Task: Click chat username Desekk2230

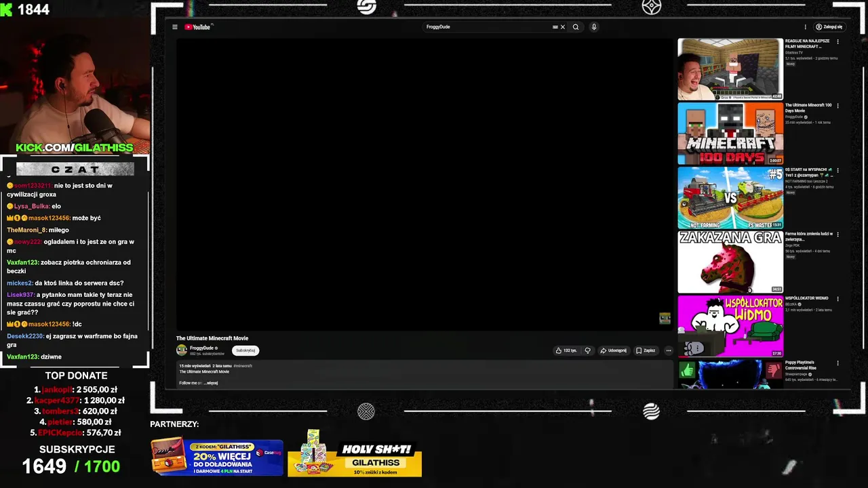Action: point(25,336)
